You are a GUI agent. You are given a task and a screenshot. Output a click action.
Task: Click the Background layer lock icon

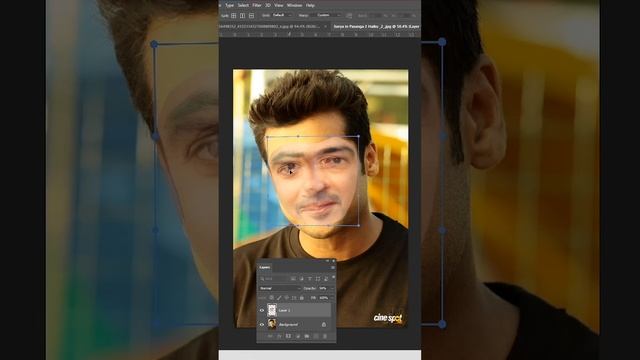point(324,324)
